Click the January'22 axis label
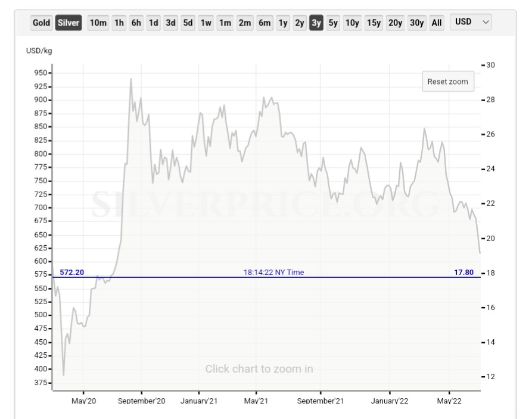532x419 pixels. pyautogui.click(x=390, y=401)
